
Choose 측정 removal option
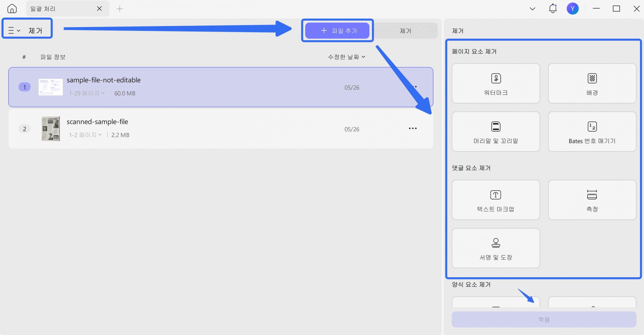tap(592, 200)
